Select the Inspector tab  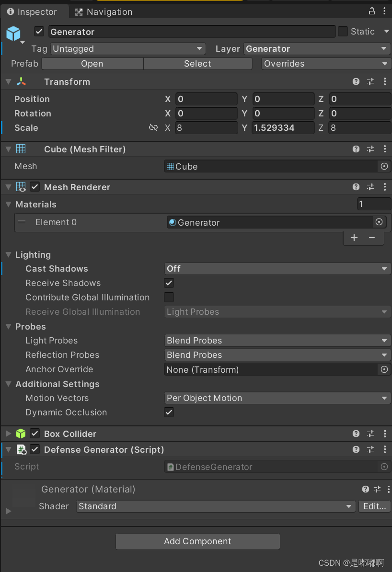(32, 12)
